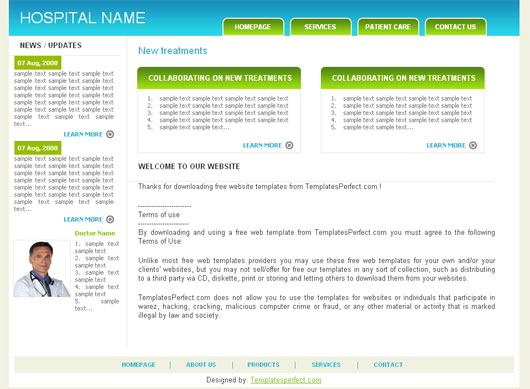
Task: Click circle icon in left treatments card
Action: point(289,145)
